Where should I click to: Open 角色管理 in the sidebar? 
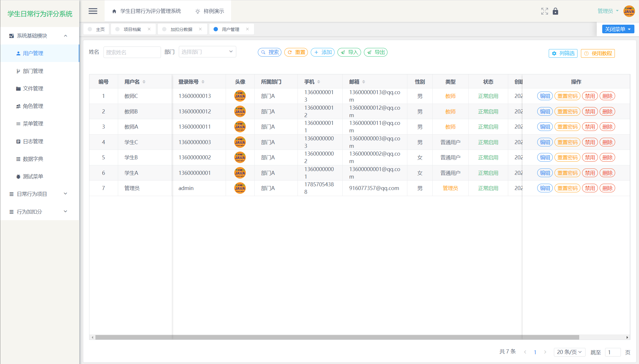[x=33, y=106]
